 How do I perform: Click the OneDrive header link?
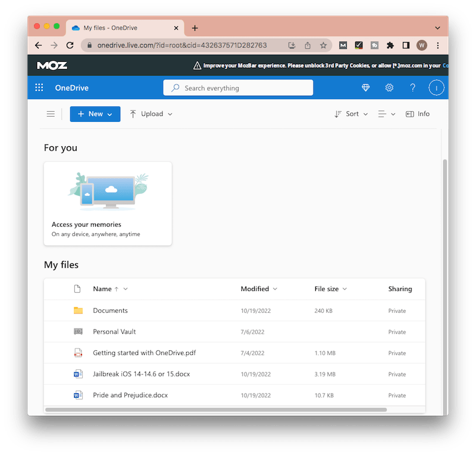pos(71,87)
